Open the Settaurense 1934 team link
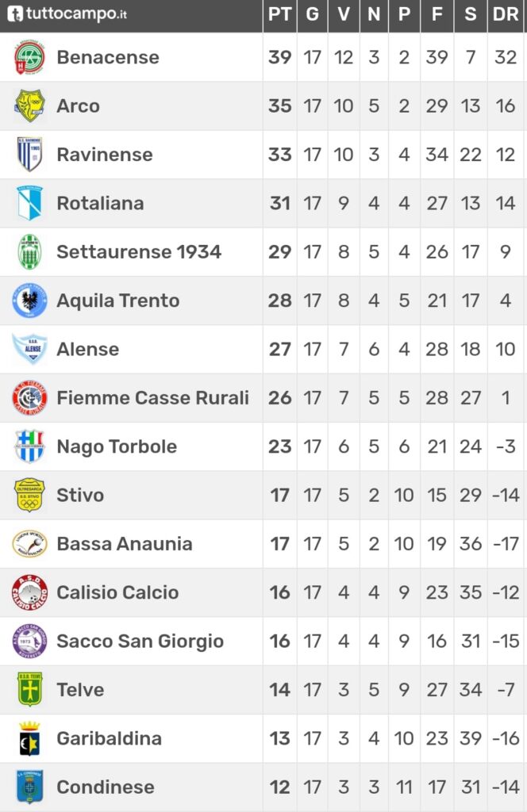 [x=139, y=251]
